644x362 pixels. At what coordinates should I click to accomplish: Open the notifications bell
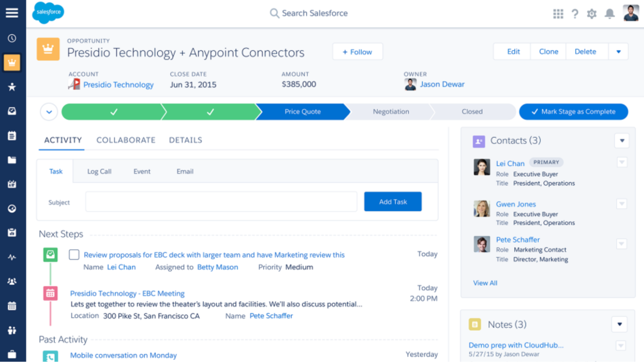609,13
